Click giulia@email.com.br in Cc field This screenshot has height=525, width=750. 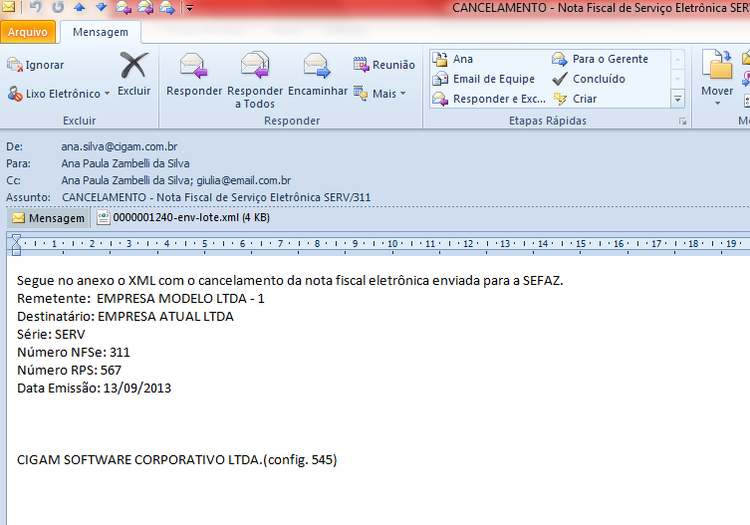pyautogui.click(x=244, y=180)
